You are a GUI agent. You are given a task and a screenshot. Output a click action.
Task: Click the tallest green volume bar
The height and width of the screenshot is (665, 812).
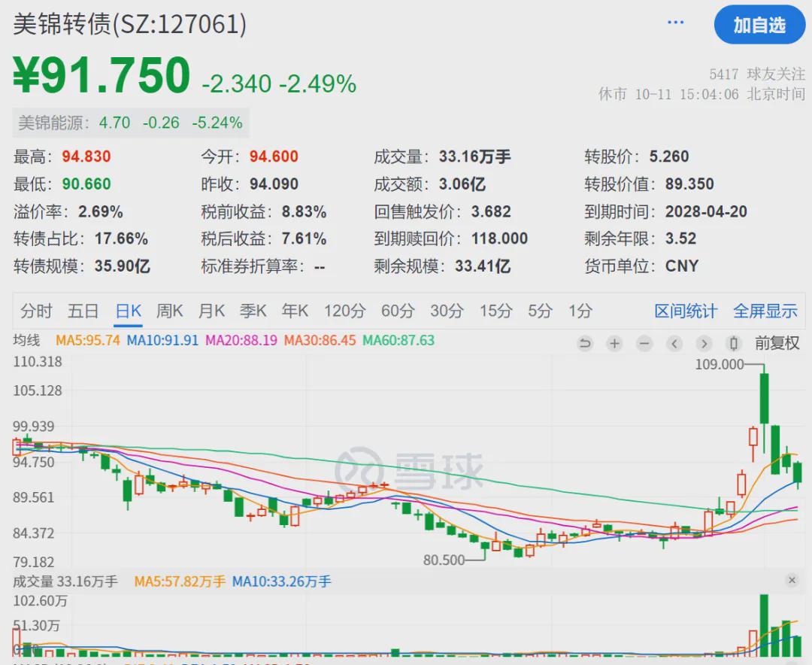764,625
